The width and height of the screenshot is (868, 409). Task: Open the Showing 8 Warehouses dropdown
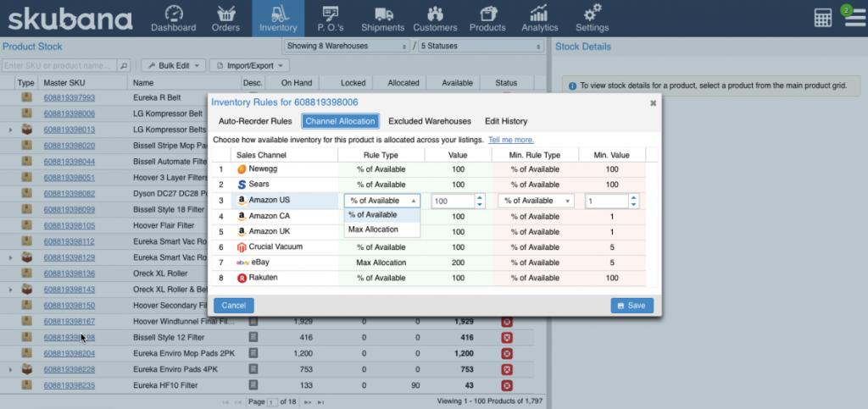pos(347,47)
